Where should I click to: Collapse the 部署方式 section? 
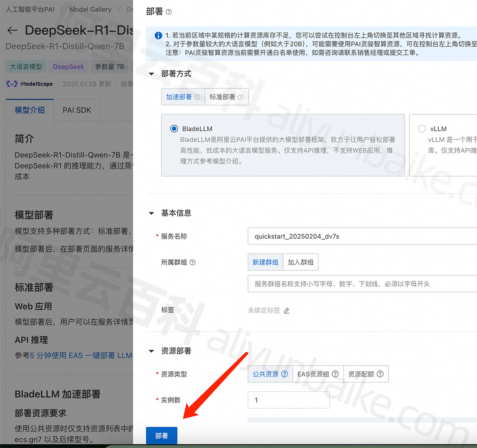151,74
